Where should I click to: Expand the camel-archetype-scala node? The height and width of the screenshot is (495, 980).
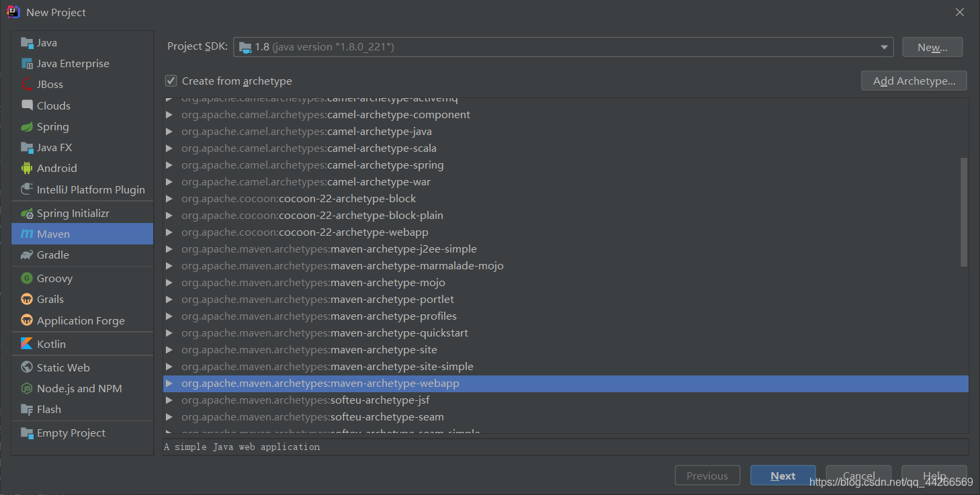click(169, 148)
